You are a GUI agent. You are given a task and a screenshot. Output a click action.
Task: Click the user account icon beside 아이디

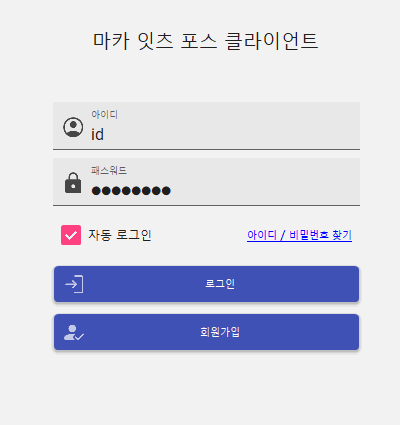click(73, 127)
